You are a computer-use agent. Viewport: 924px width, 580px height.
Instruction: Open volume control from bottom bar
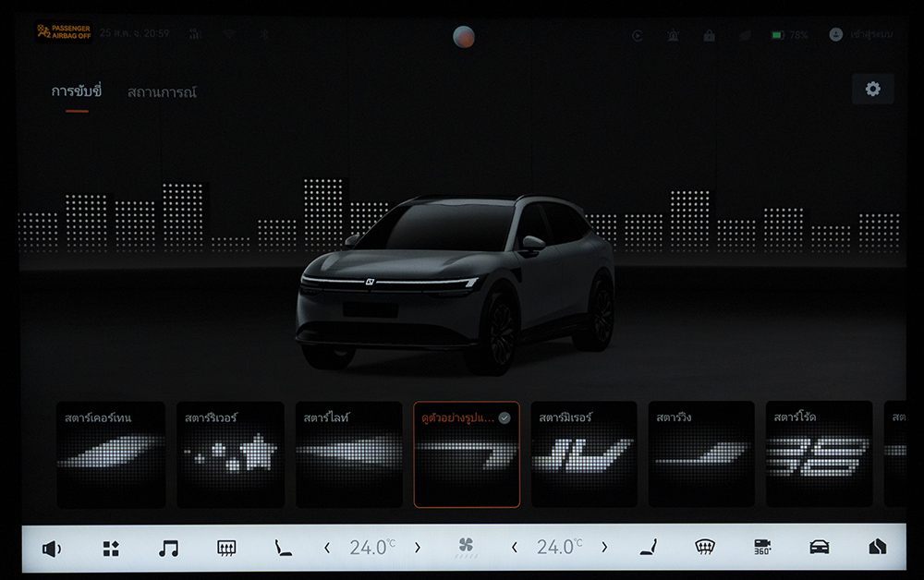(52, 549)
